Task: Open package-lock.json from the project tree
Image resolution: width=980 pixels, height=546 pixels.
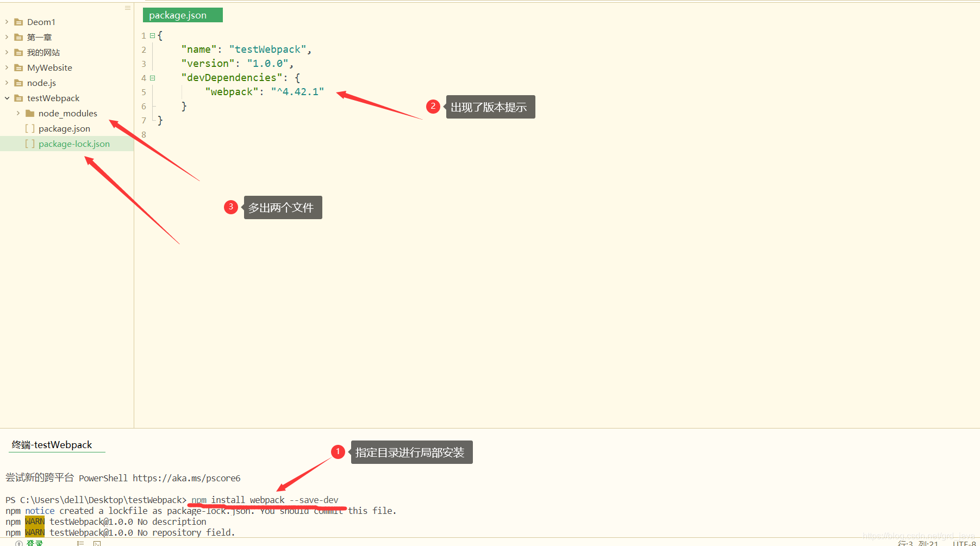Action: click(74, 144)
